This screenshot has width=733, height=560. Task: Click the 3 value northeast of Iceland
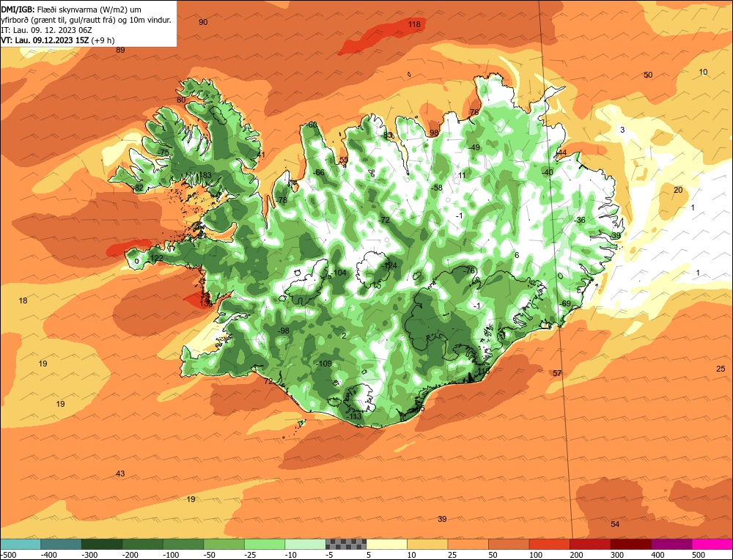click(x=622, y=130)
